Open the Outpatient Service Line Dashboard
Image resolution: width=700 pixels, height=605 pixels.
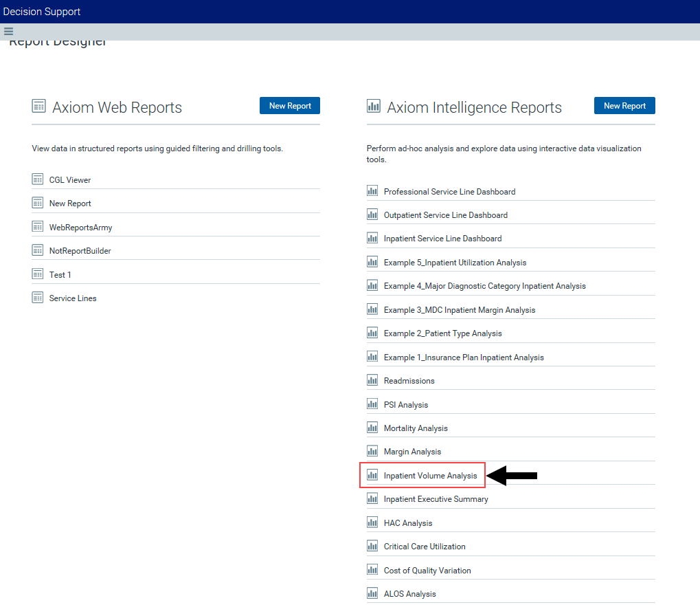pos(445,215)
